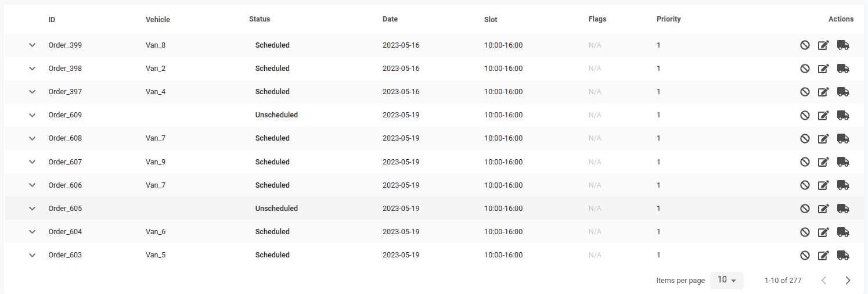Image resolution: width=868 pixels, height=294 pixels.
Task: Sort by the Status column header
Action: pyautogui.click(x=260, y=19)
